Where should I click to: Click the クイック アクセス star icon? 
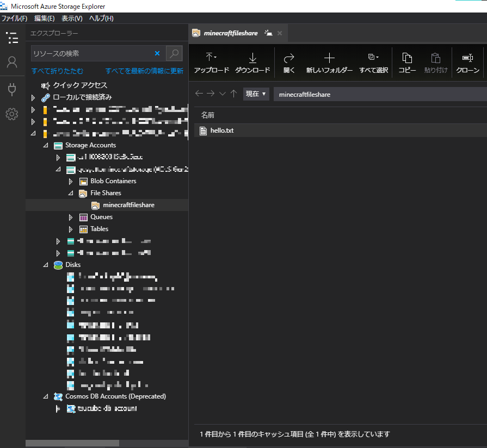pyautogui.click(x=45, y=85)
